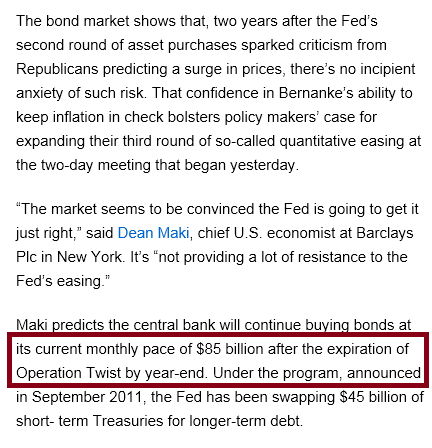Click the words "September 2011"

click(87, 398)
